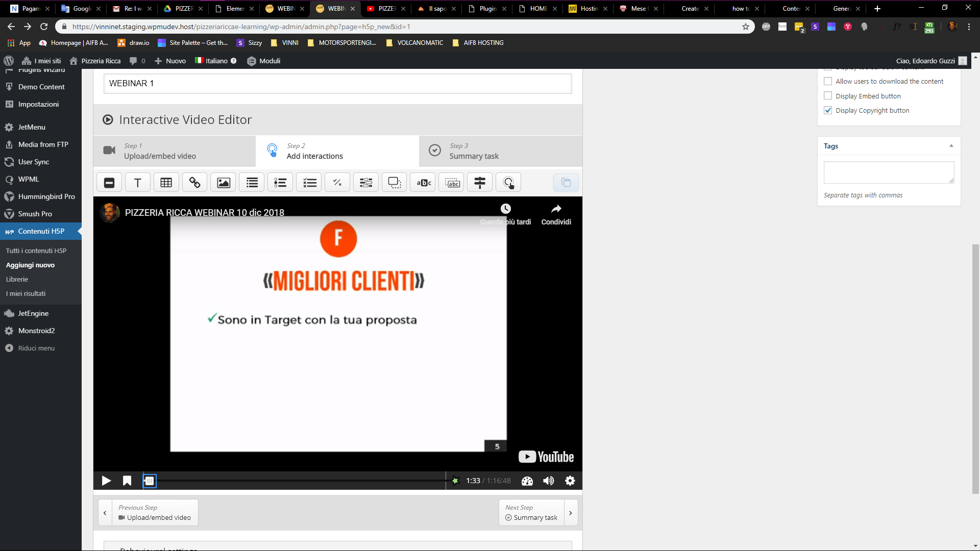Play the interactive video
Viewport: 980px width, 551px height.
106,481
